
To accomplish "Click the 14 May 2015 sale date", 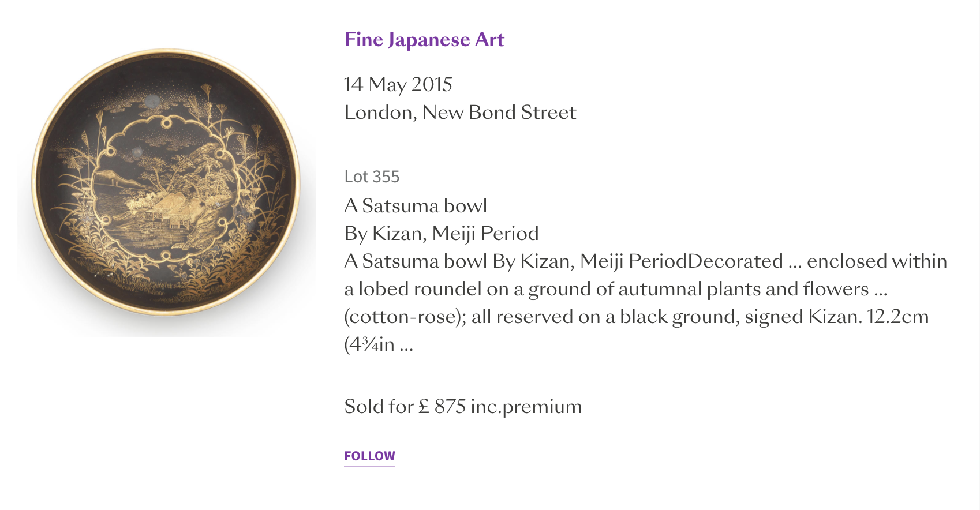I will pyautogui.click(x=398, y=85).
